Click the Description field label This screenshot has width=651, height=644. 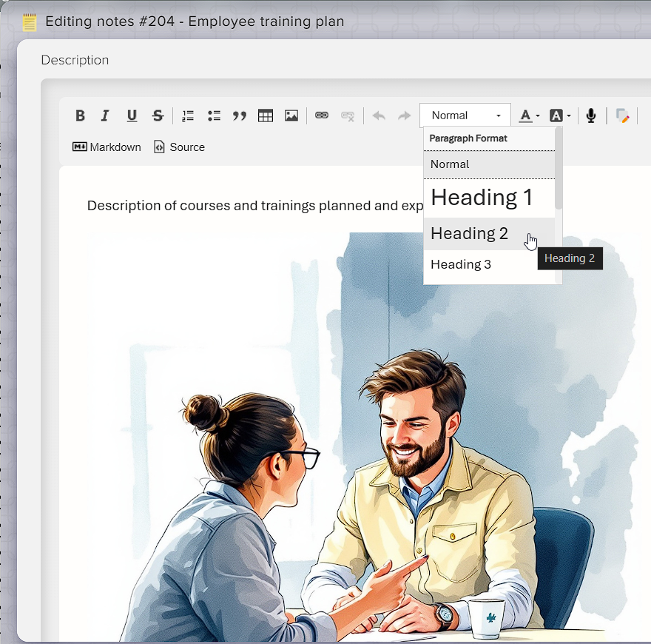75,60
